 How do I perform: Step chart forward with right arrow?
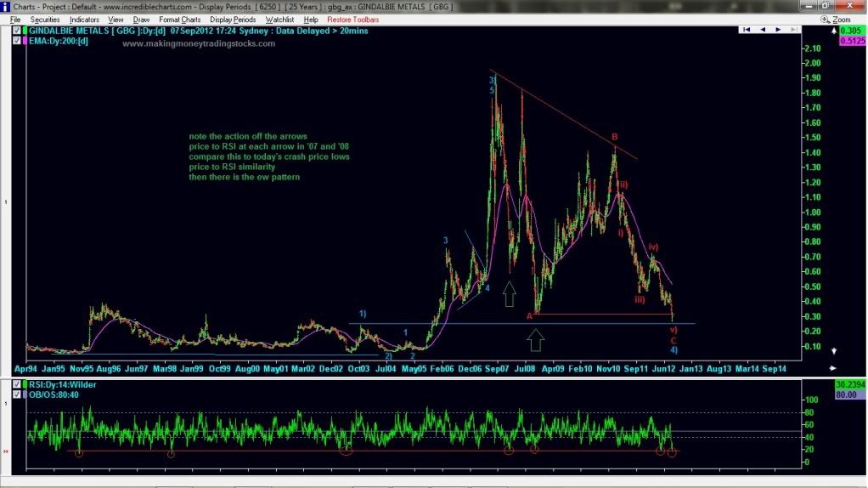click(778, 30)
